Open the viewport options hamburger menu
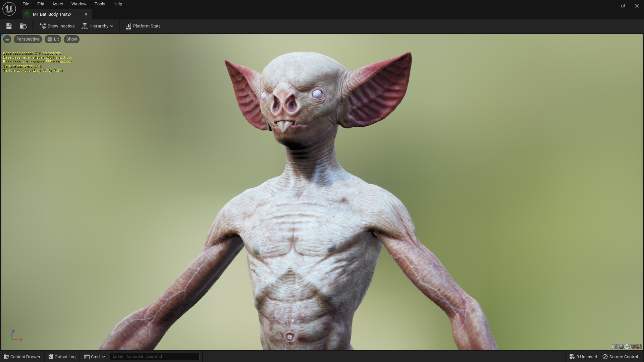644x362 pixels. point(7,39)
